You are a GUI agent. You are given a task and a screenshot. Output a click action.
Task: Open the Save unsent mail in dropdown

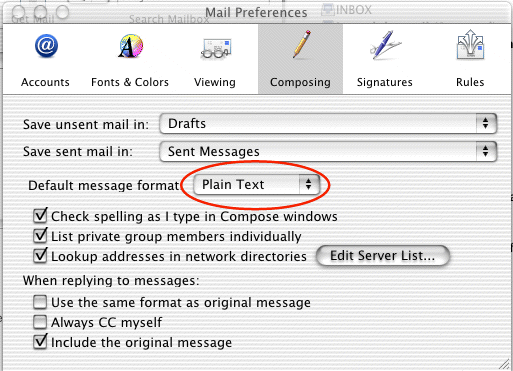[x=328, y=124]
